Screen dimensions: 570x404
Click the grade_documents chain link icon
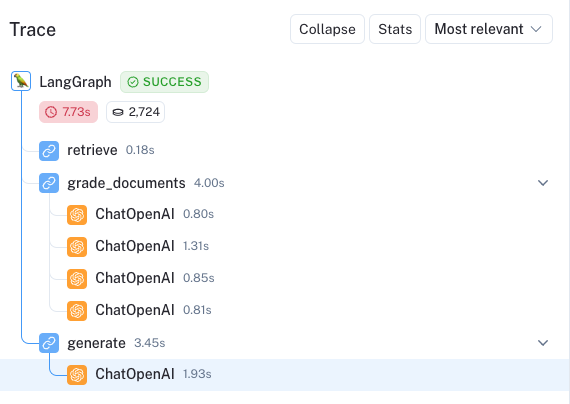coord(49,183)
